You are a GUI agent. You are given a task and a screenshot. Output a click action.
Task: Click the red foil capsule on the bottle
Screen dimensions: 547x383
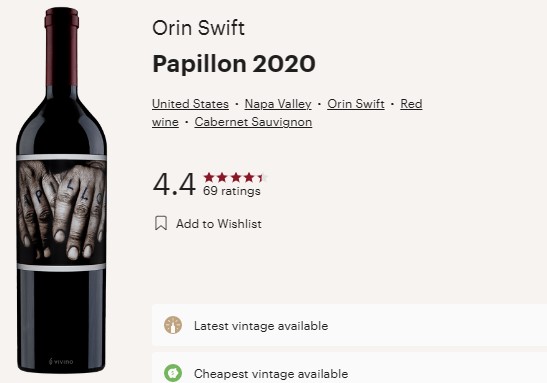click(x=62, y=46)
